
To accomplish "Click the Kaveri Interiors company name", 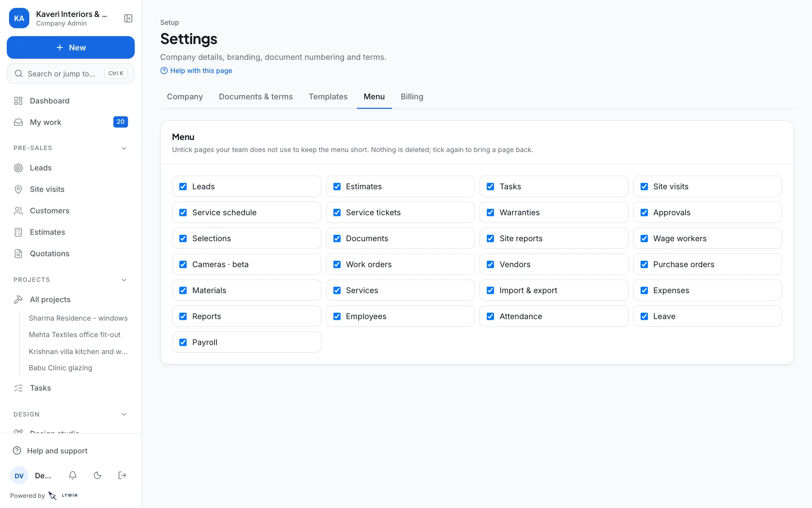I will pos(71,14).
